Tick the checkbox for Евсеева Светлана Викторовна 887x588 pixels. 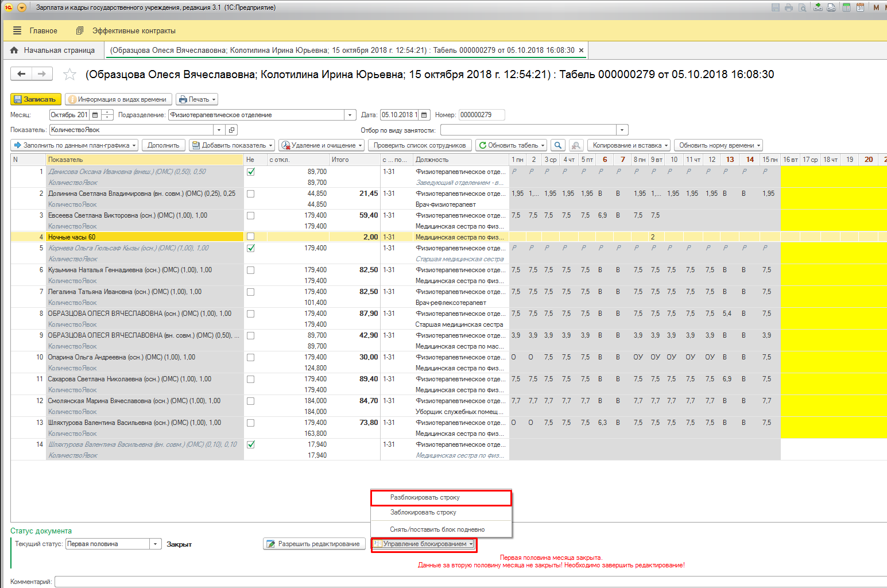tap(251, 215)
